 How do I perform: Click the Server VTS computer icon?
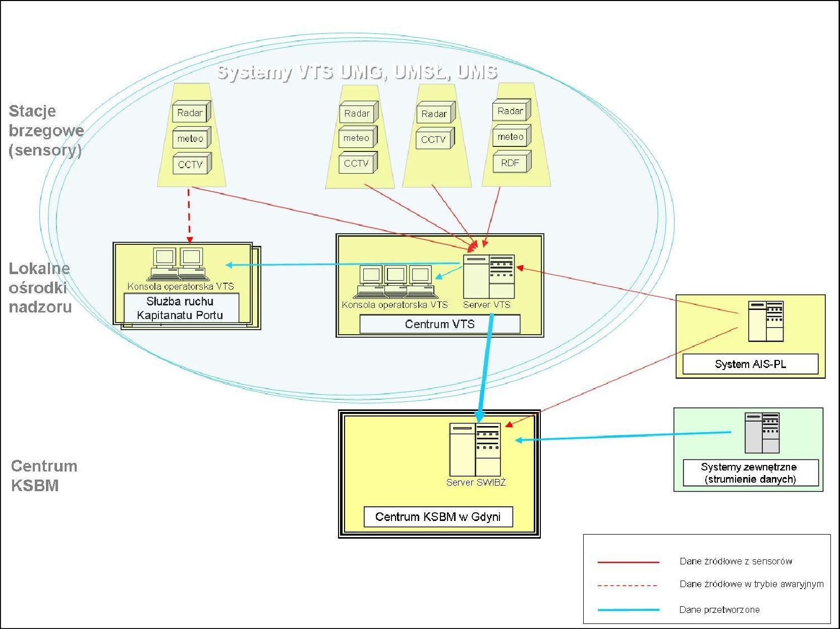(x=489, y=277)
